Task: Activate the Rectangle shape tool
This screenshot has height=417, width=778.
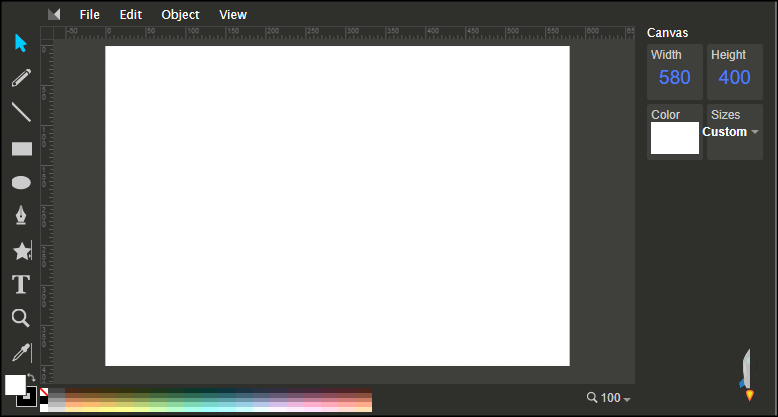Action: (x=21, y=148)
